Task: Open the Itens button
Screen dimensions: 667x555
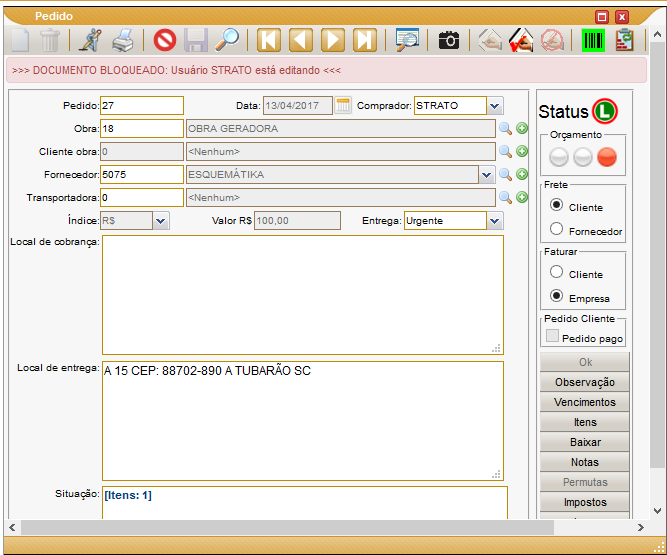Action: click(x=584, y=422)
